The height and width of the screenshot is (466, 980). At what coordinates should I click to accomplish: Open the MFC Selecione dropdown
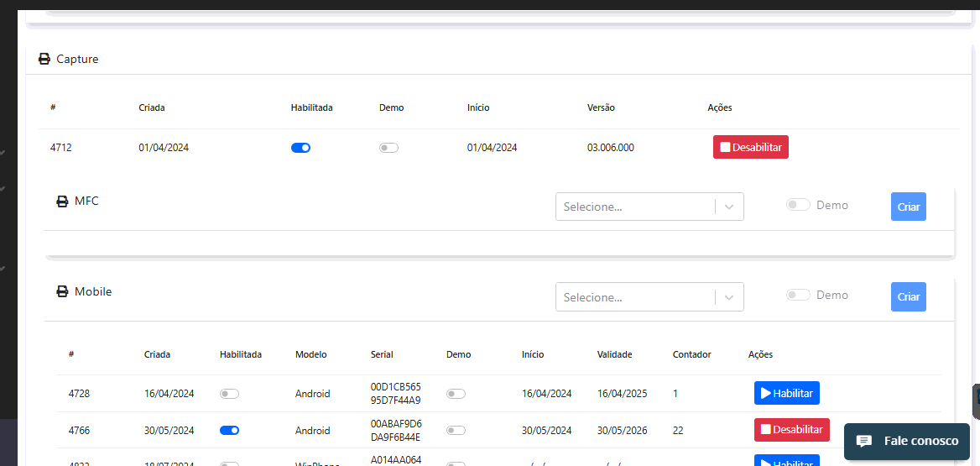tap(635, 207)
